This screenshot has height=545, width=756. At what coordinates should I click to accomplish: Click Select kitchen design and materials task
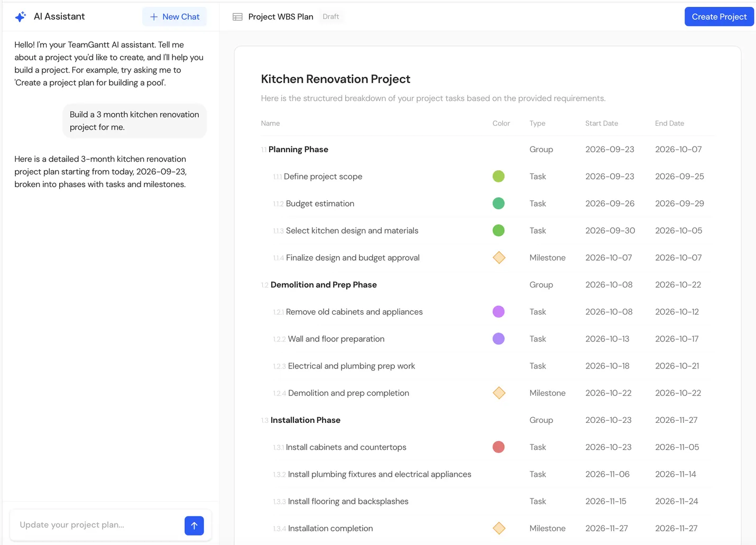352,230
